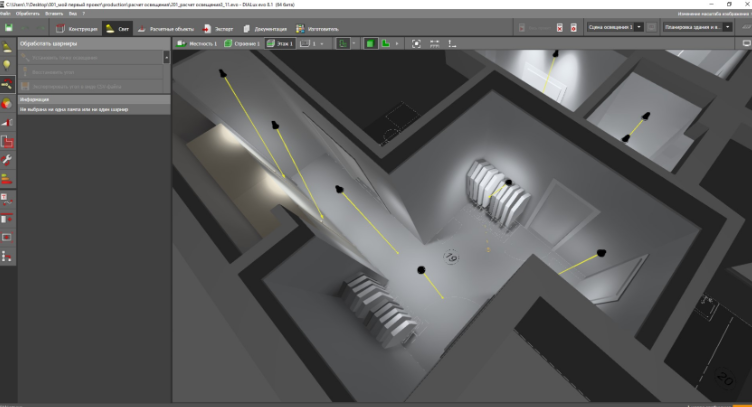Click the room number 19 label

click(x=451, y=257)
